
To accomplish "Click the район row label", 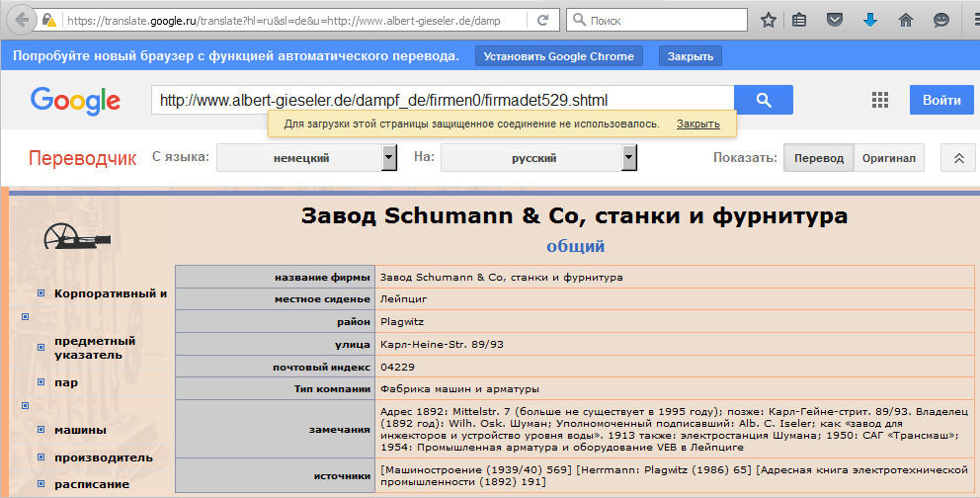I will 354,322.
